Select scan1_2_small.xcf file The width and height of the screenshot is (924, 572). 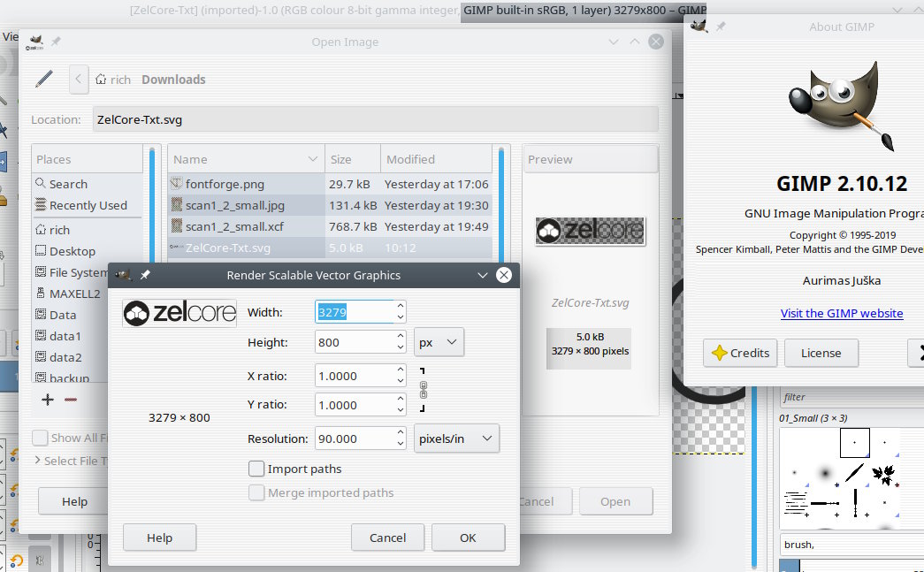pos(330,226)
